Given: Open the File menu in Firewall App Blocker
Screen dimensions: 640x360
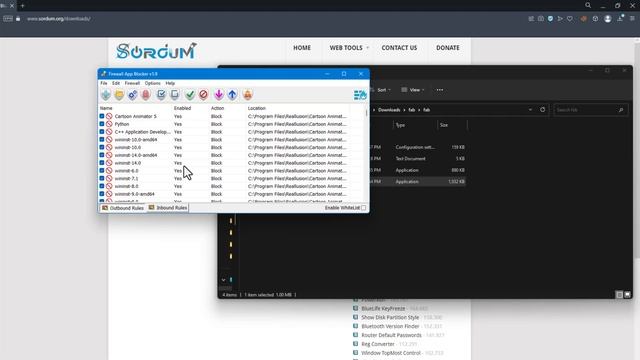Looking at the screenshot, I should (104, 83).
